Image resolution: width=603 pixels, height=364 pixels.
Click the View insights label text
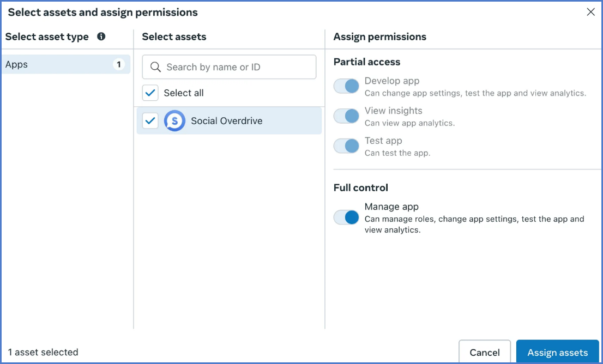[x=393, y=111]
